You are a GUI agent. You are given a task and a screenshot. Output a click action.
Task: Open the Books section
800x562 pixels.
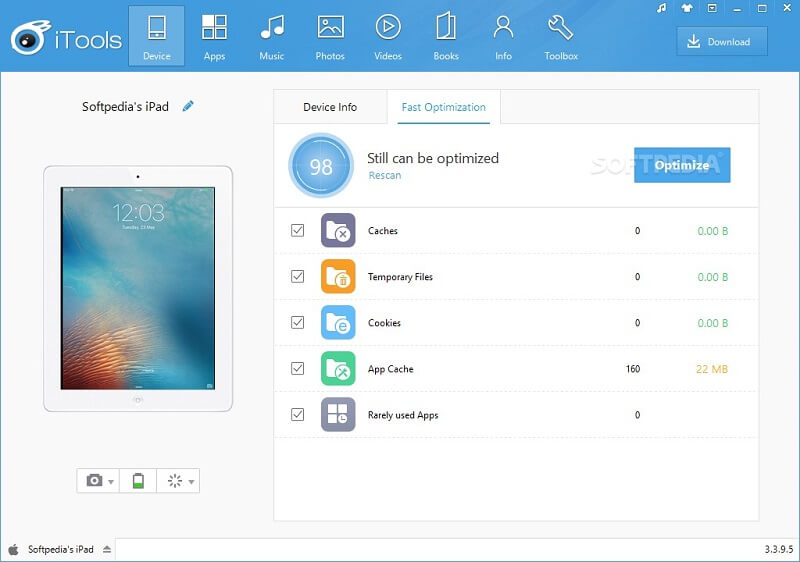446,37
